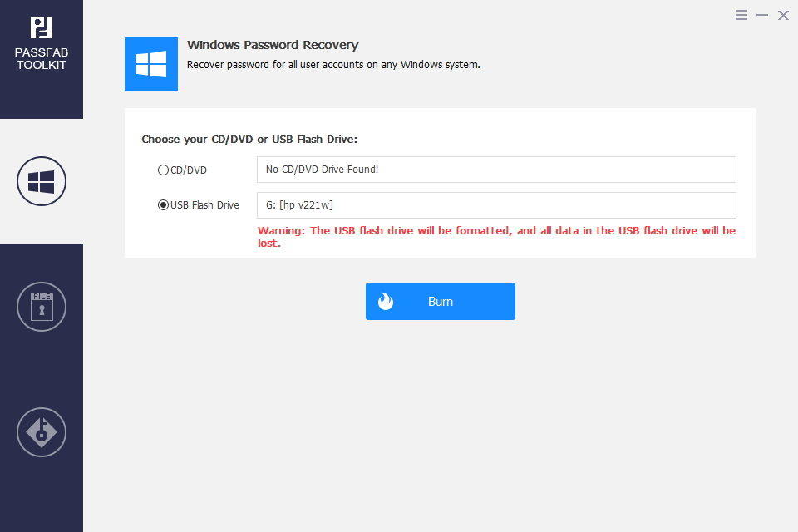Select the USB Flash Drive radio option
The height and width of the screenshot is (532, 798).
163,204
